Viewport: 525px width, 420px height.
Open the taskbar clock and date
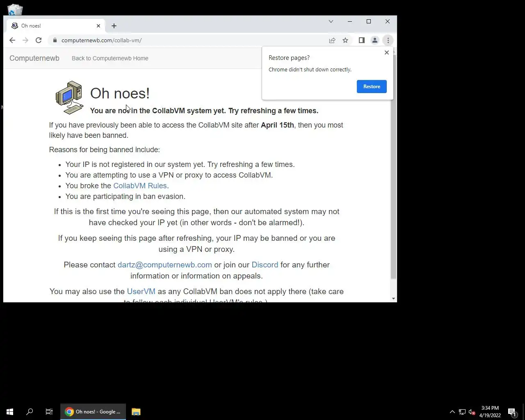point(490,412)
